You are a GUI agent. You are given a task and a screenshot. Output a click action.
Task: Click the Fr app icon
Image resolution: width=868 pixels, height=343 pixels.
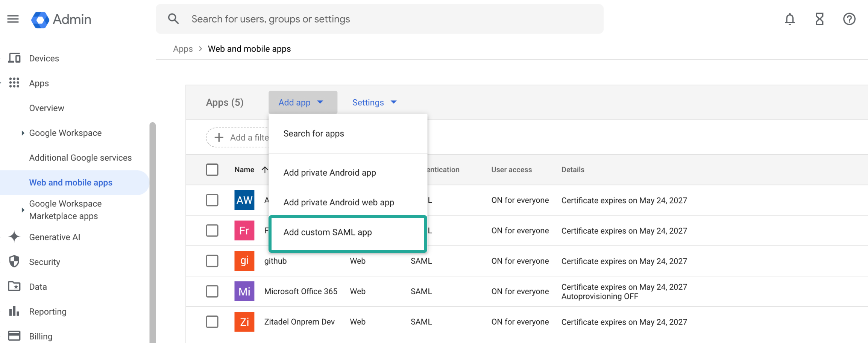click(x=244, y=231)
